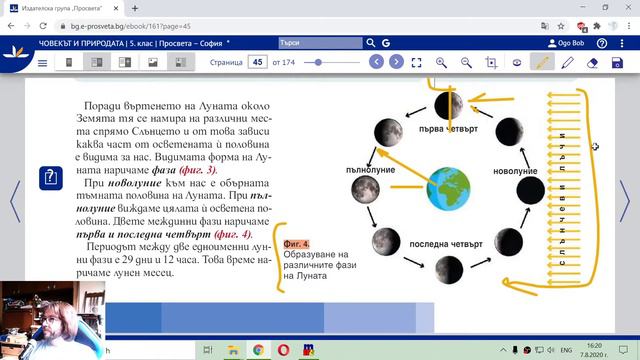Viewport: 640px width, 360px height.
Task: Select two-page spread view mode
Action: coord(97,62)
